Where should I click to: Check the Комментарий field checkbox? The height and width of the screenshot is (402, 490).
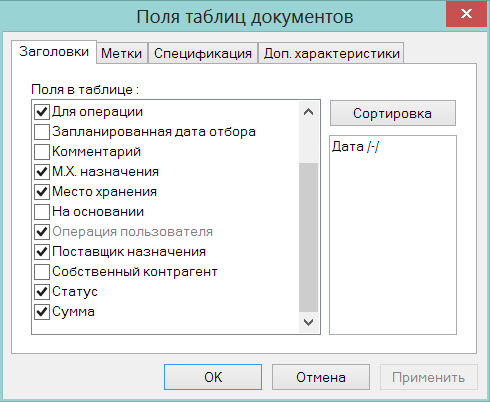(x=42, y=152)
